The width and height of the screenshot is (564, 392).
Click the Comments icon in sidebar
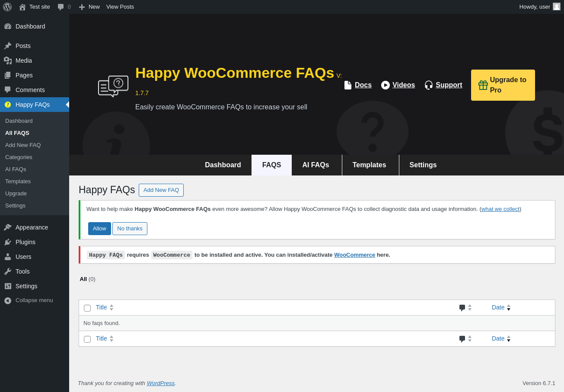pyautogui.click(x=8, y=90)
